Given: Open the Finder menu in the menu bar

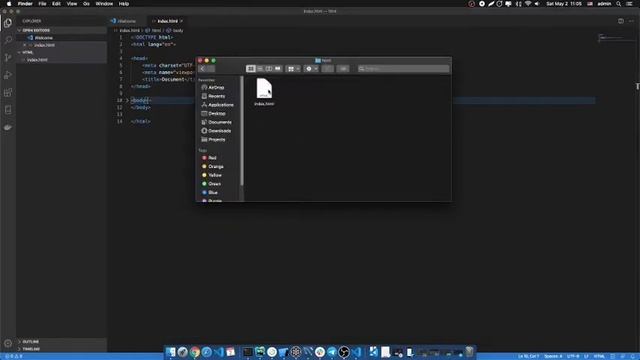Looking at the screenshot, I should 25,4.
